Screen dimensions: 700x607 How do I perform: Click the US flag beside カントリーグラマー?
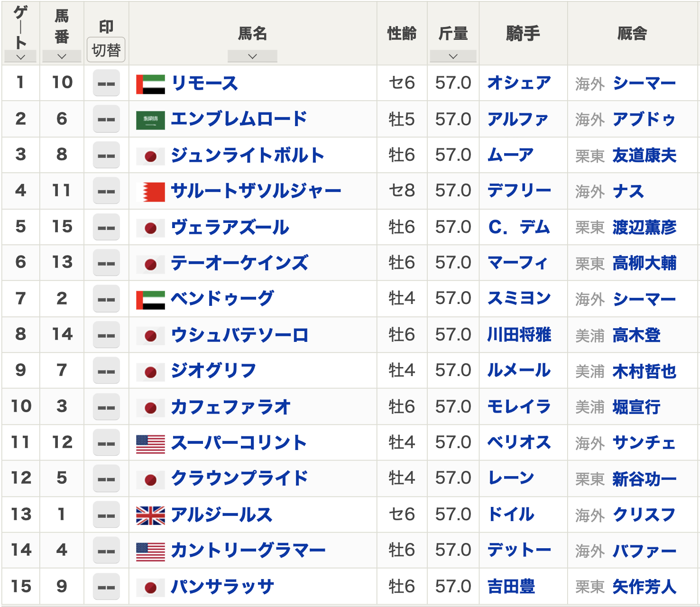150,552
